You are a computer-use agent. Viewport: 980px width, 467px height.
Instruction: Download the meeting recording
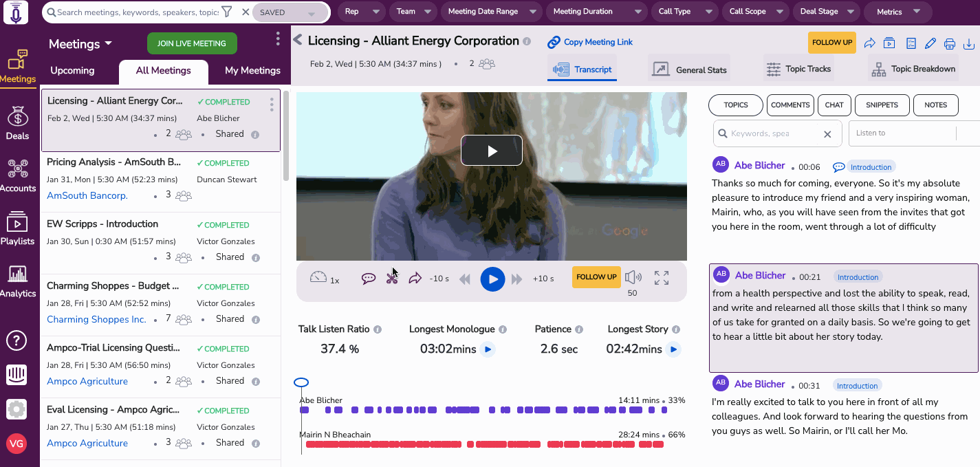(x=969, y=44)
